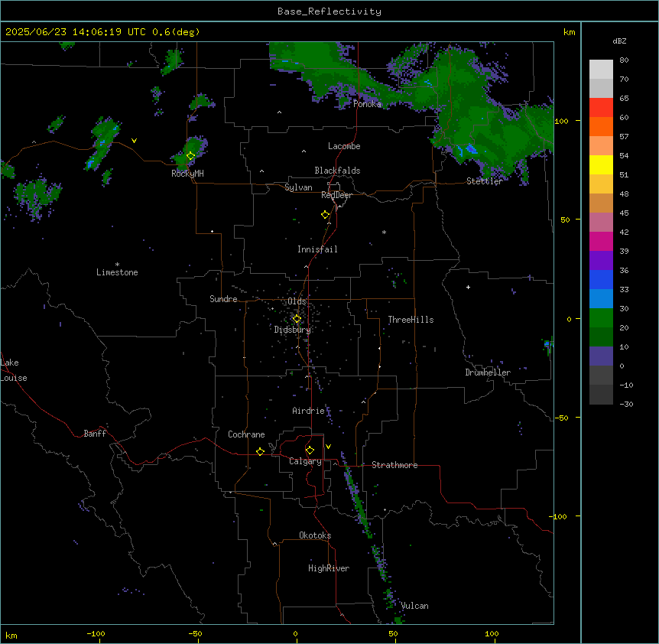This screenshot has width=659, height=644.
Task: Click the RockyMH label
Action: click(187, 174)
